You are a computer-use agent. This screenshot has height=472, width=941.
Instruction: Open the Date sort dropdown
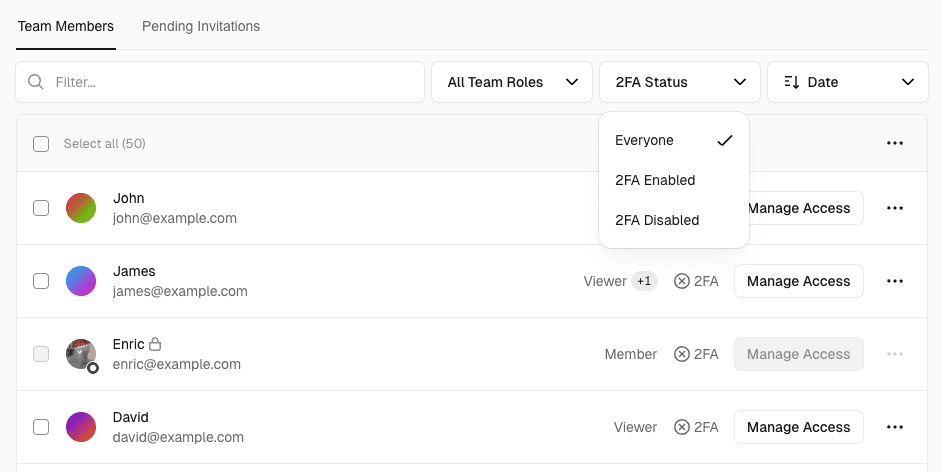click(848, 82)
